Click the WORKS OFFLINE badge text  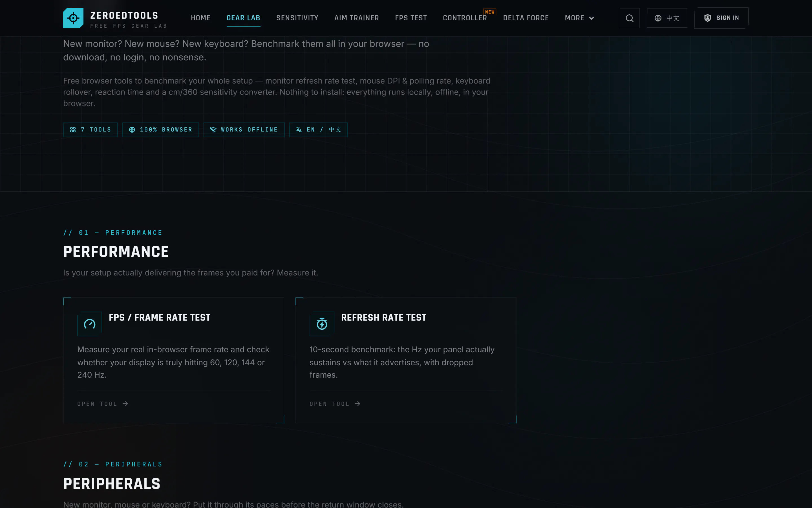[x=249, y=130]
